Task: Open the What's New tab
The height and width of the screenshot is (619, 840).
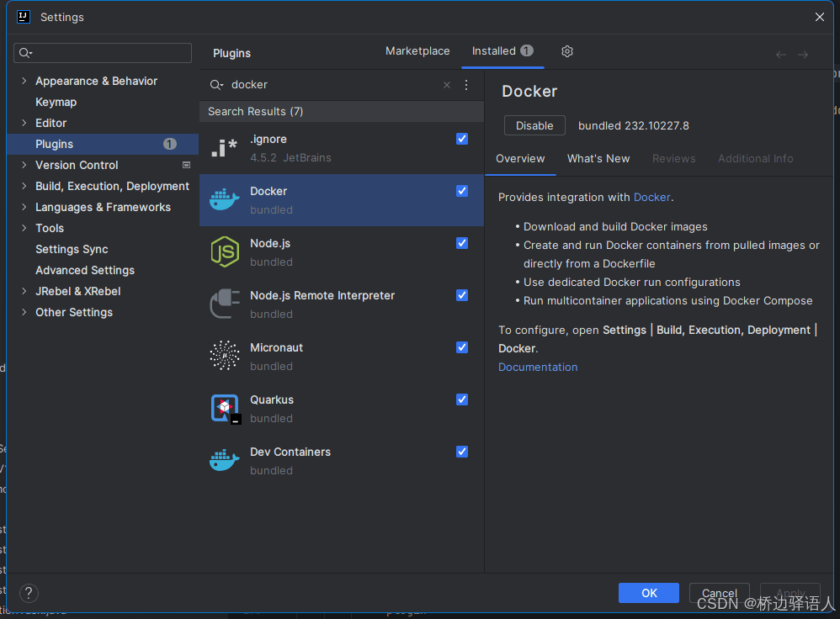Action: 598,158
